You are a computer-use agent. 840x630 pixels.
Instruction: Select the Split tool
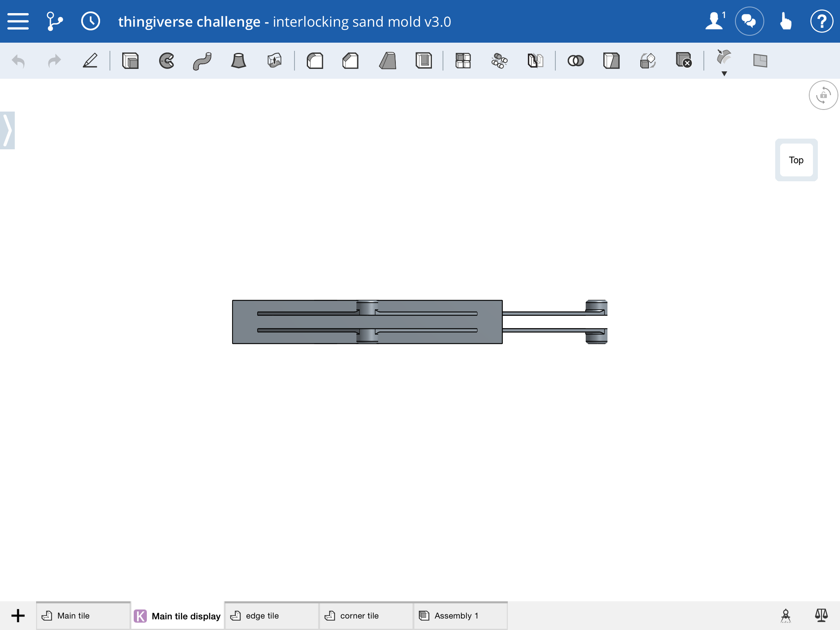click(x=612, y=61)
